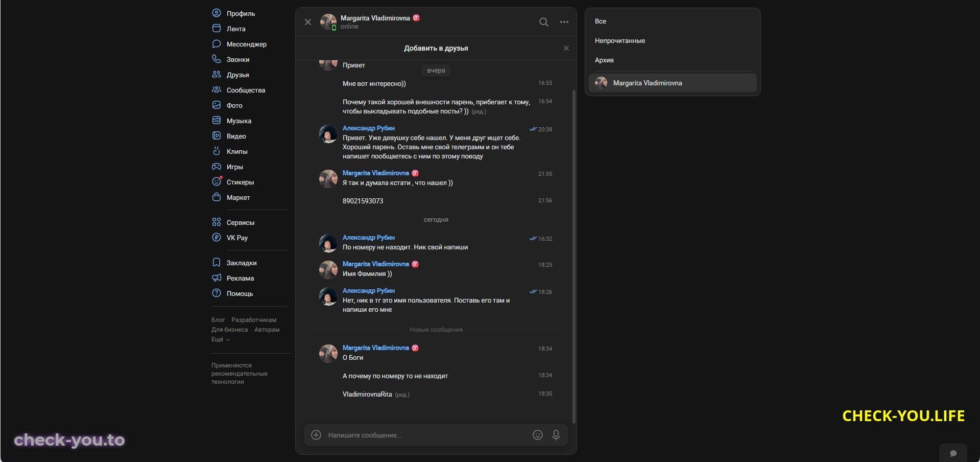Click Применяются рекомендательные технологии notice

(x=240, y=374)
